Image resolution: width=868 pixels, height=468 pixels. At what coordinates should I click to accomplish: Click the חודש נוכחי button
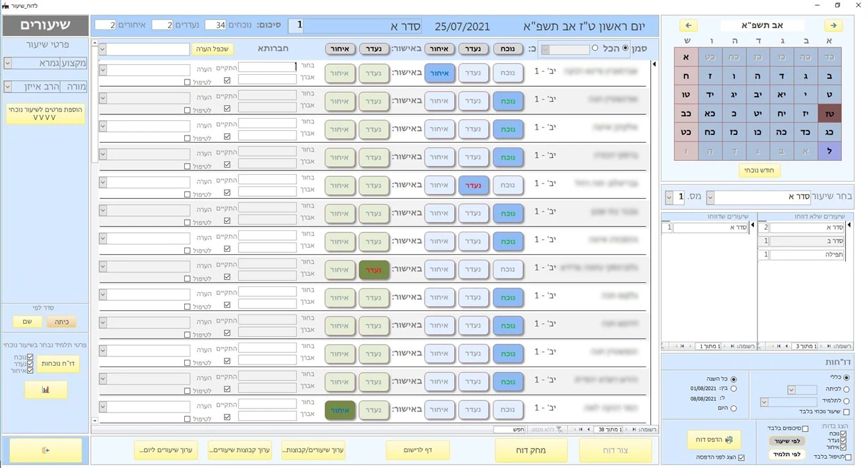(x=760, y=170)
